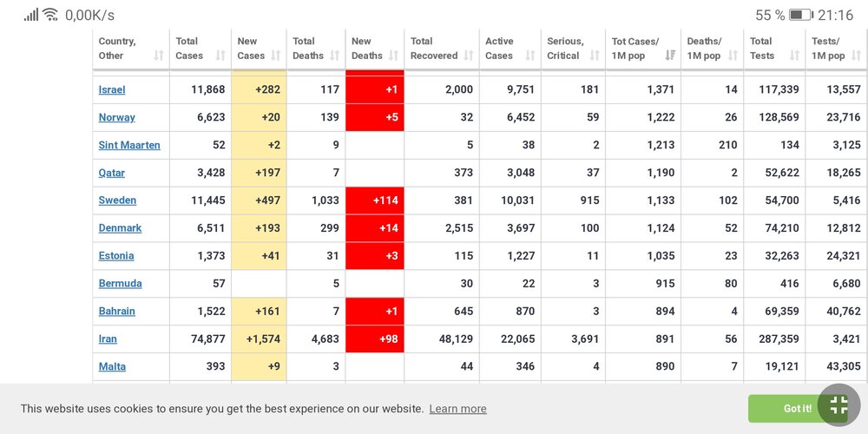Tap the green fullscreen collapse icon
Screen dimensions: 868x434
pos(838,405)
